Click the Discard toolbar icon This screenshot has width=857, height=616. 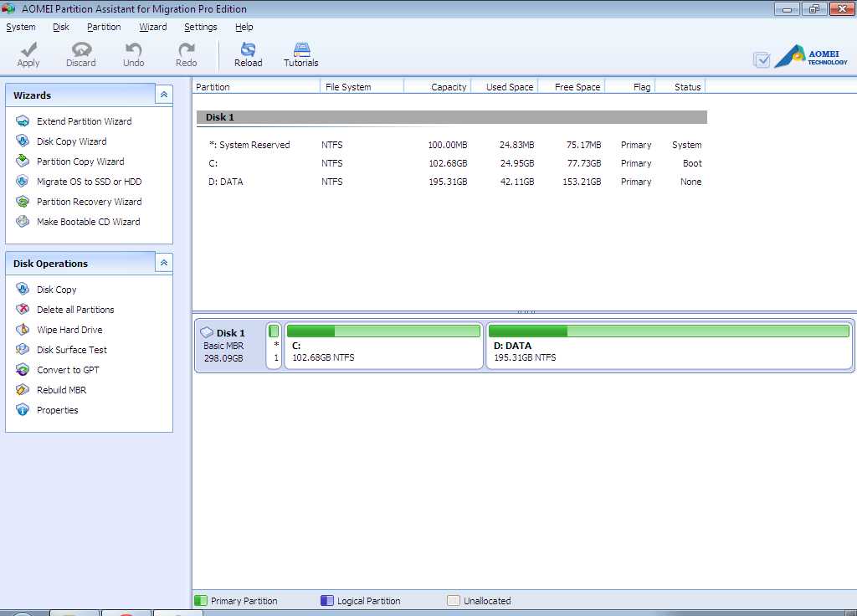[x=81, y=49]
